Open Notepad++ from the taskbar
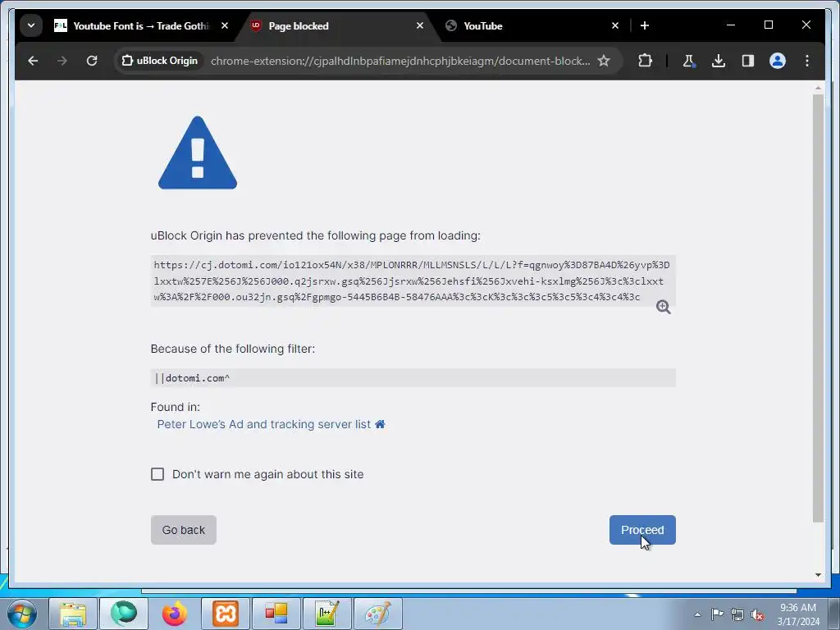This screenshot has height=630, width=840. [x=326, y=614]
